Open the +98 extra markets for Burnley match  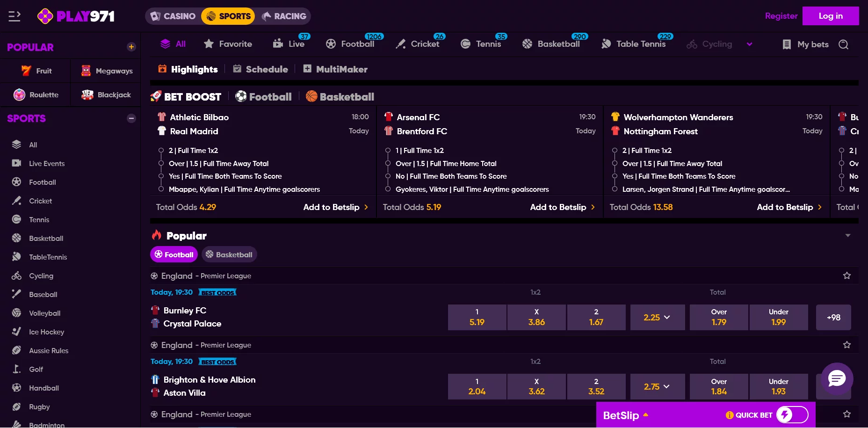833,317
